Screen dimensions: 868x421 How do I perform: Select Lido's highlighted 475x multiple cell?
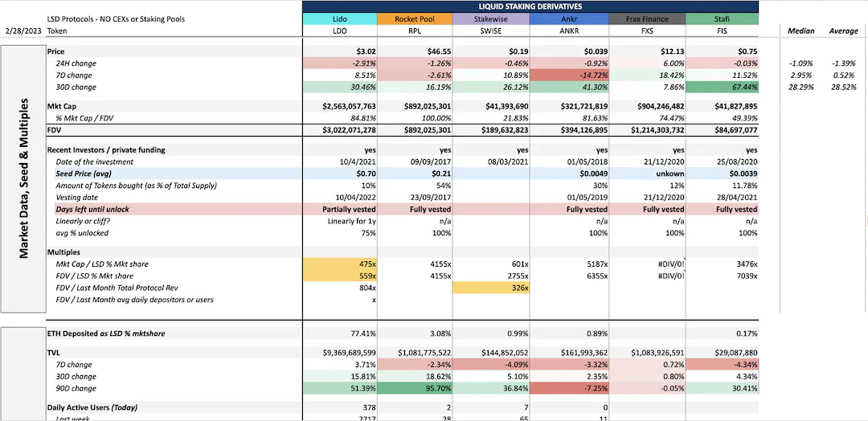pos(340,264)
